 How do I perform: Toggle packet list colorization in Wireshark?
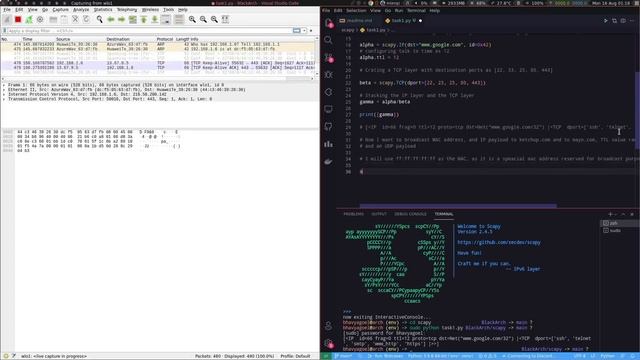[179, 19]
